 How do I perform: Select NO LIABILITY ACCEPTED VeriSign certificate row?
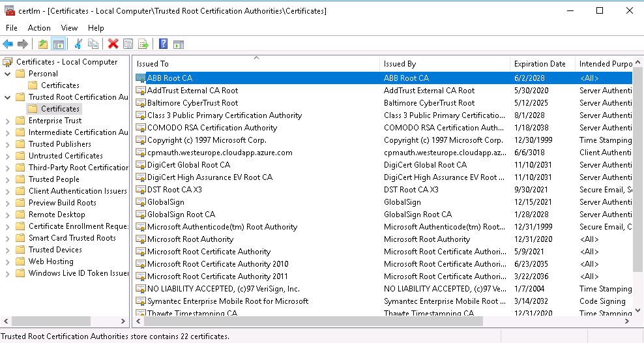pos(384,289)
